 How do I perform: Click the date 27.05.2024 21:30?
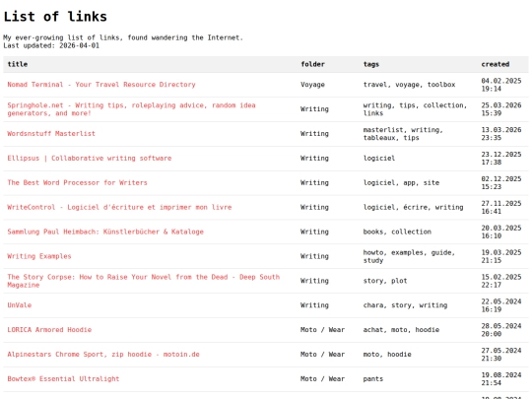coord(501,355)
